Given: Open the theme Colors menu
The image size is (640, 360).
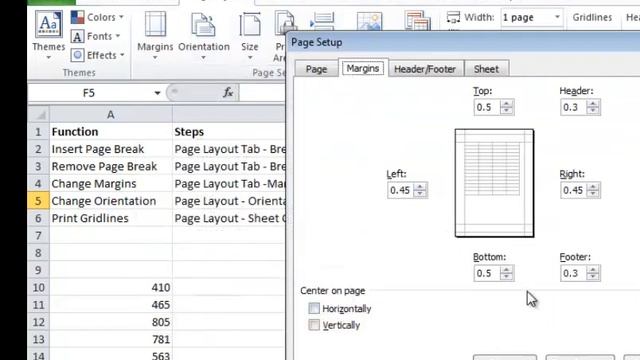Looking at the screenshot, I should [97, 18].
